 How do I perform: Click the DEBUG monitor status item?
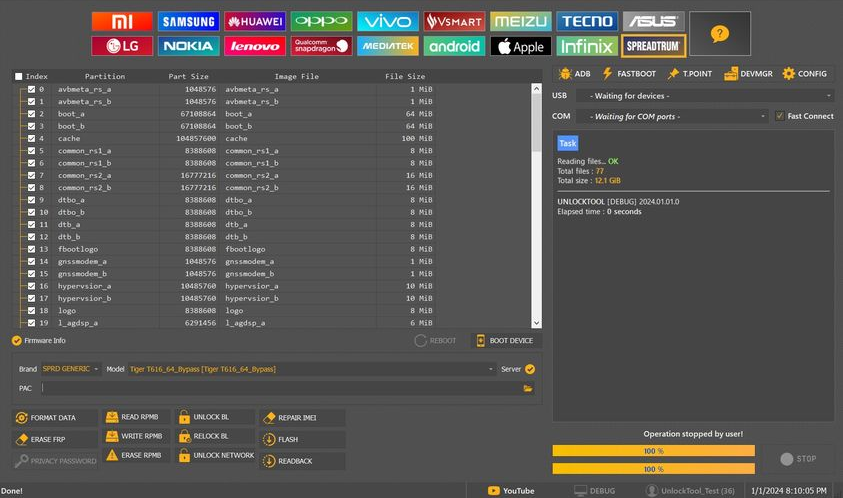coord(595,490)
